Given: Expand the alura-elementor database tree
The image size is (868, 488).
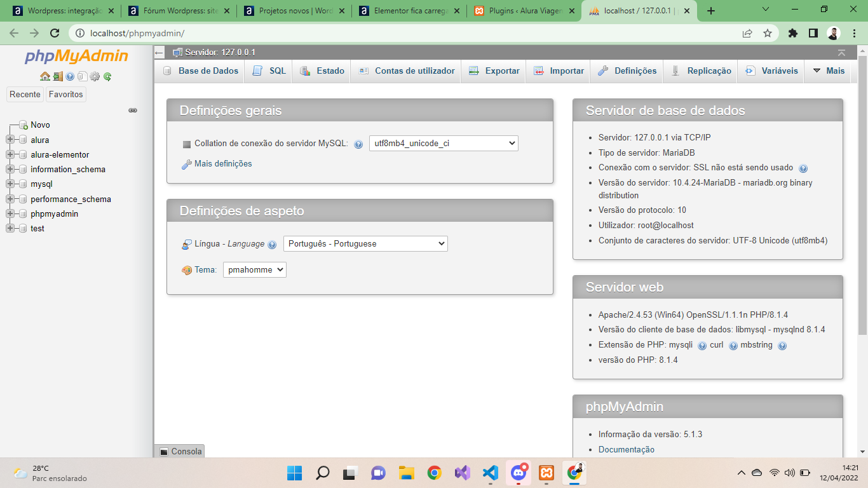Looking at the screenshot, I should click(x=10, y=154).
